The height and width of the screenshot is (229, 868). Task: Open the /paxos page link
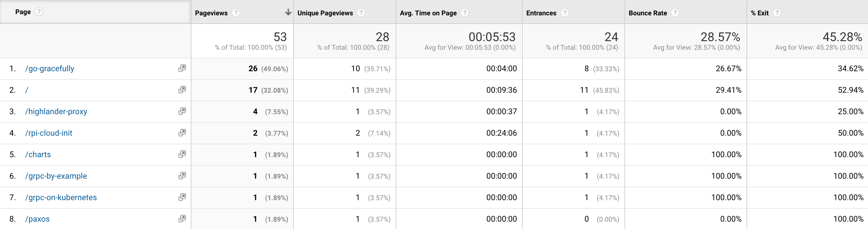[37, 219]
